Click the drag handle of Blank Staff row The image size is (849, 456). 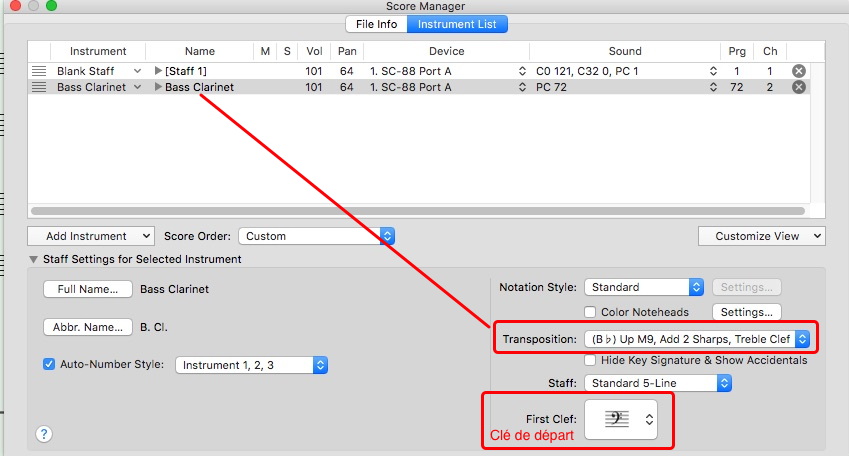coord(39,71)
